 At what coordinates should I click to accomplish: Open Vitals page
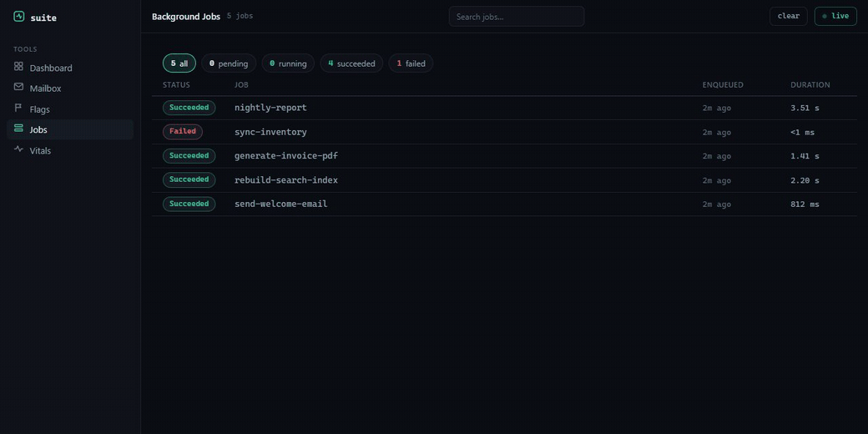pyautogui.click(x=70, y=150)
